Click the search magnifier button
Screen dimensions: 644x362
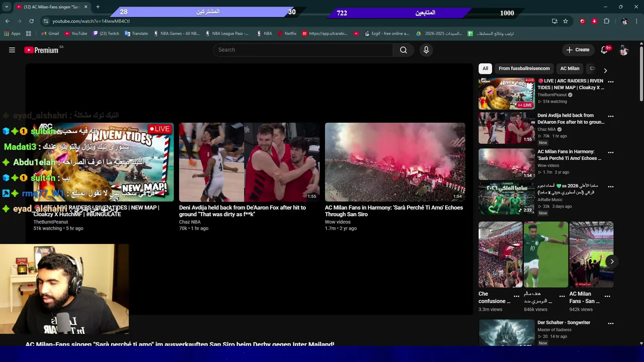click(404, 50)
